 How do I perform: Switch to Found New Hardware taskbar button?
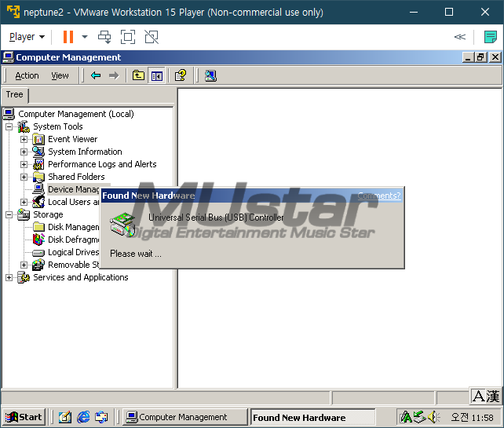pos(312,417)
